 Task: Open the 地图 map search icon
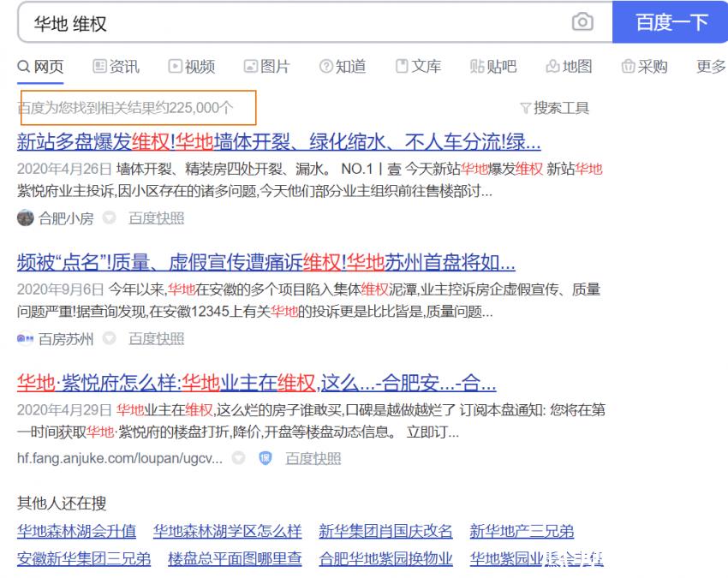552,66
